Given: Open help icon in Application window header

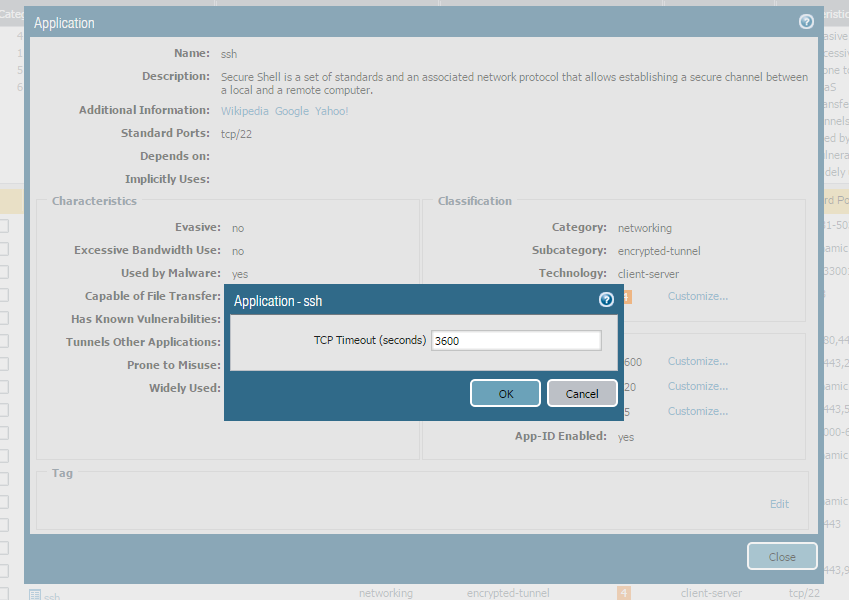Looking at the screenshot, I should tap(806, 22).
